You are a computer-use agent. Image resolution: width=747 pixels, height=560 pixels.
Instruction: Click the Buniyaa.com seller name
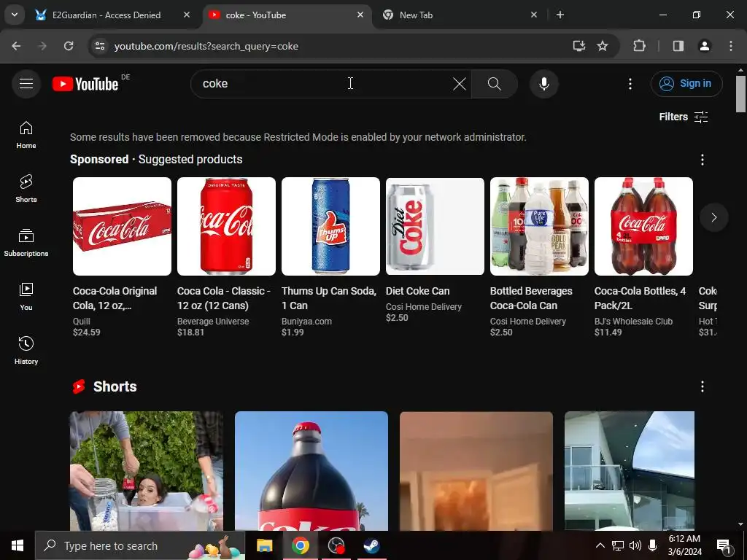[x=306, y=322]
